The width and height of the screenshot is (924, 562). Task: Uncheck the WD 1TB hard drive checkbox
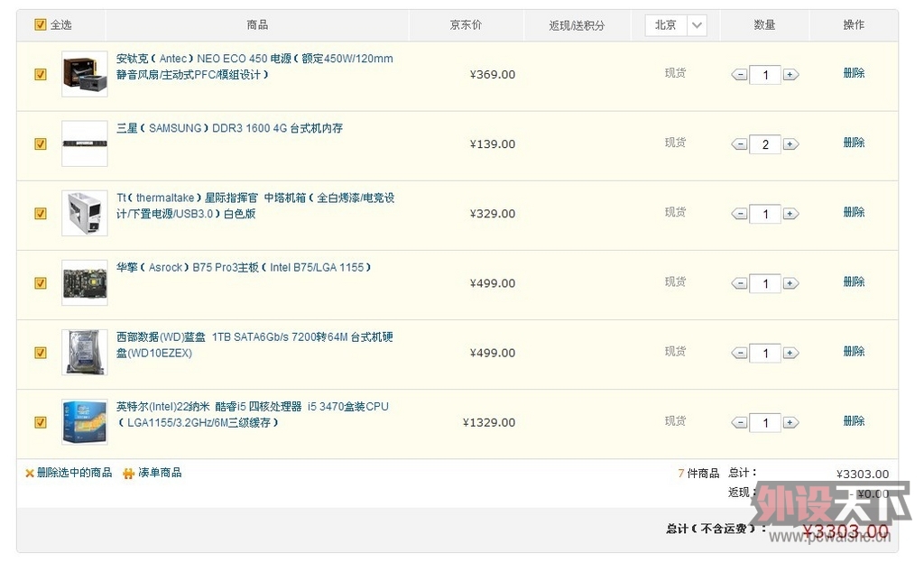pos(40,353)
